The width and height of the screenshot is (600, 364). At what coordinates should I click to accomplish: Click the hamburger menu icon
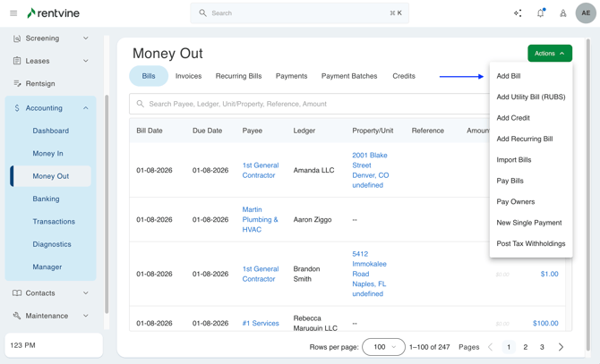coord(13,13)
